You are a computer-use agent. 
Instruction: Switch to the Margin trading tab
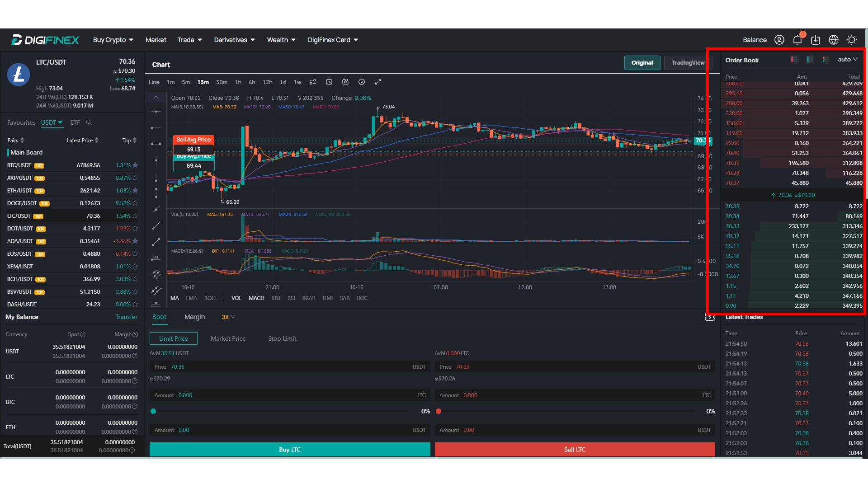(x=194, y=316)
